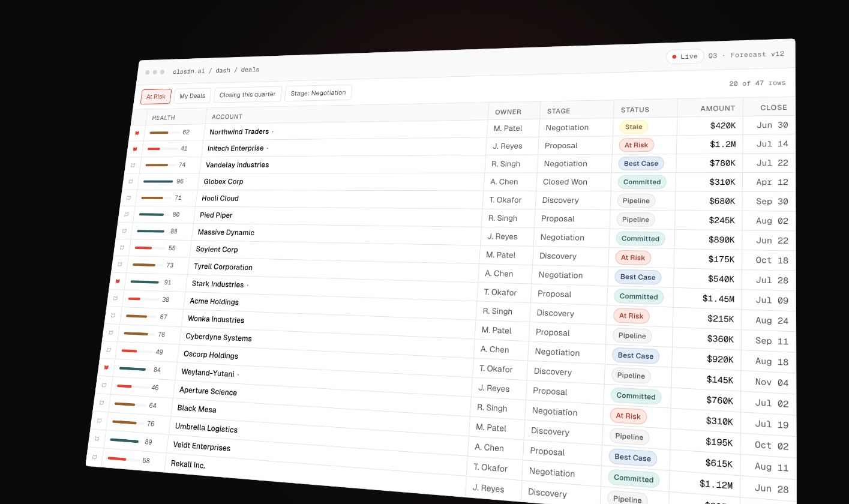Enable the My Deals filter
Image resolution: width=849 pixels, height=504 pixels.
pos(192,95)
